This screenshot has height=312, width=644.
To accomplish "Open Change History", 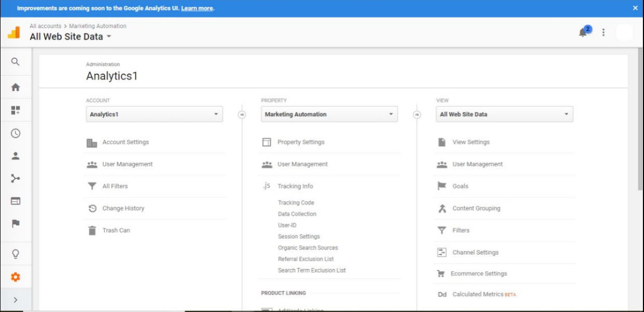I will (123, 208).
